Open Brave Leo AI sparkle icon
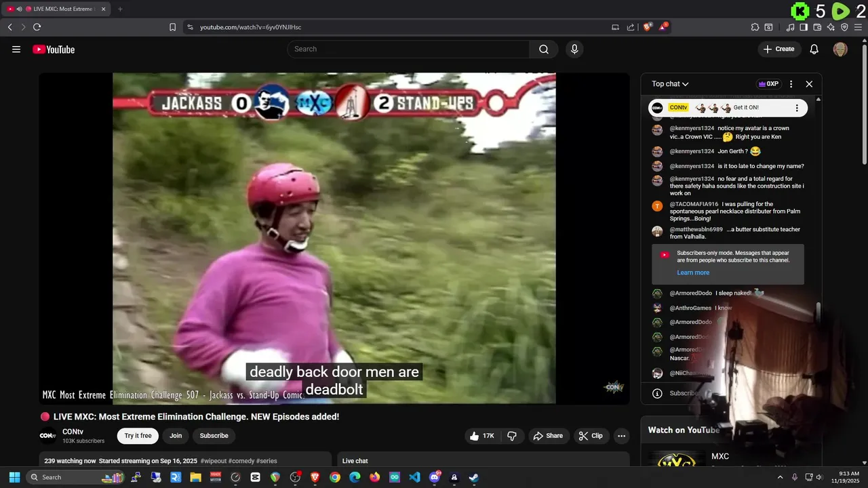868x488 pixels. click(831, 27)
